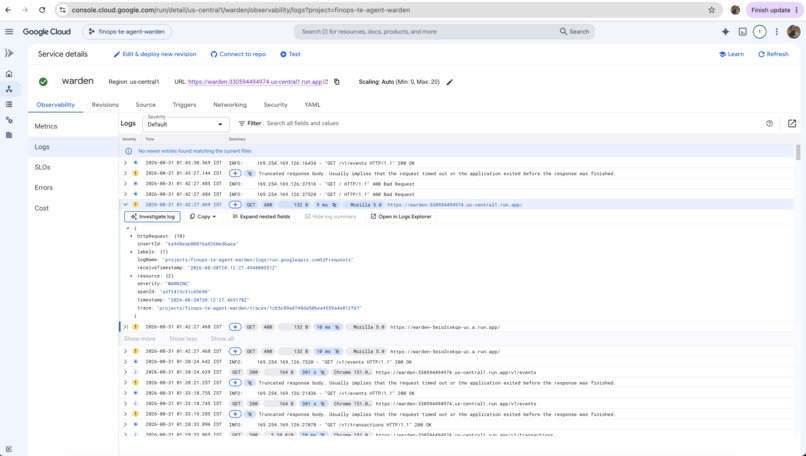Go back in browser history
The height and width of the screenshot is (456, 806).
click(x=8, y=10)
